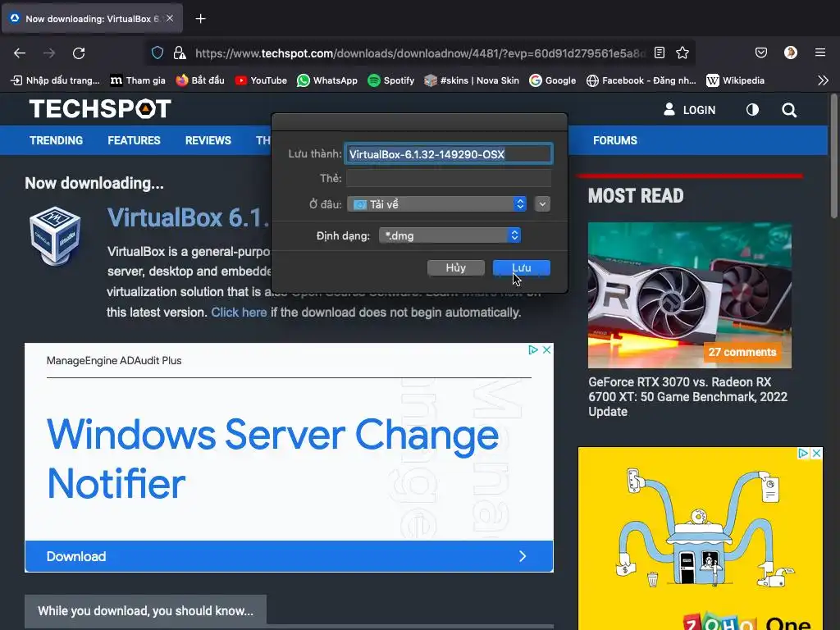Open the #skins Nova Skin bookmark

pos(472,80)
